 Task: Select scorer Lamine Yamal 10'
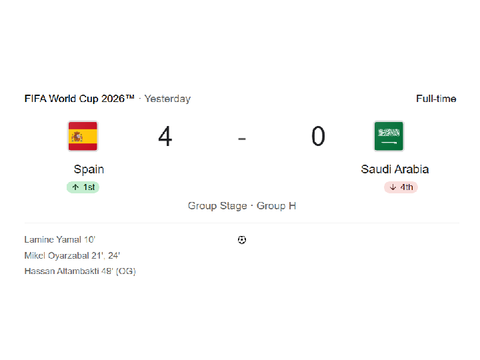point(60,240)
